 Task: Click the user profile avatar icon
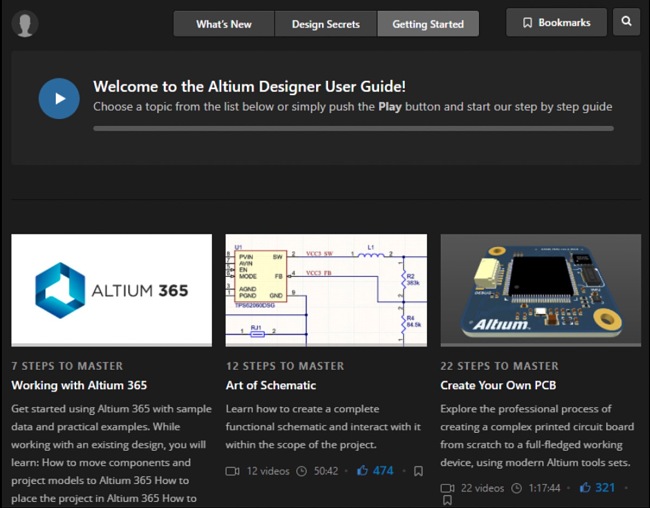(25, 24)
